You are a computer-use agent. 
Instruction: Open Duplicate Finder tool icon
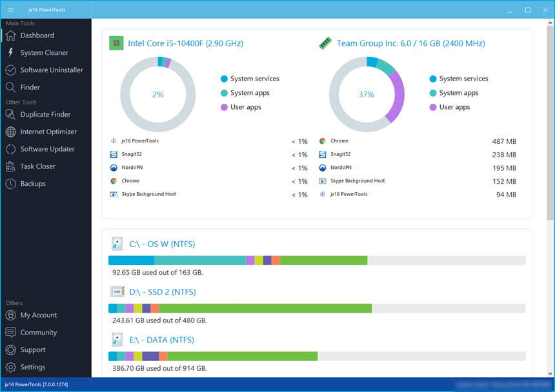click(10, 115)
